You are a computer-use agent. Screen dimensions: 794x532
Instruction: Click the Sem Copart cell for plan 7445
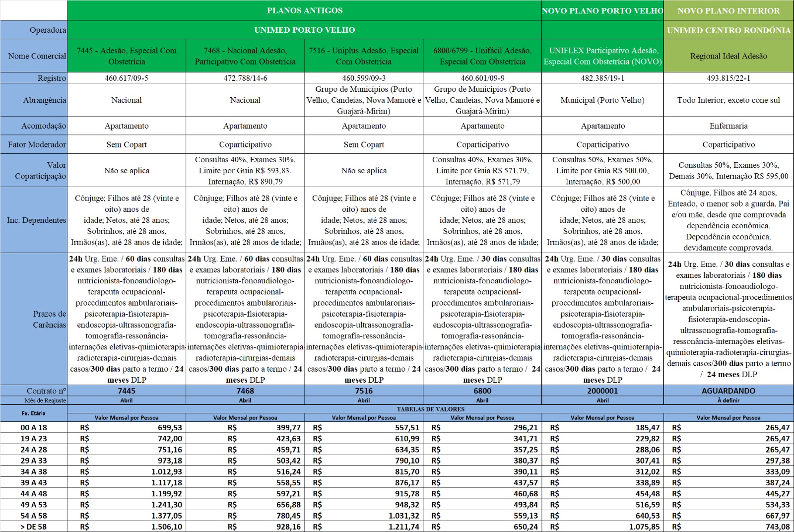coord(127,144)
